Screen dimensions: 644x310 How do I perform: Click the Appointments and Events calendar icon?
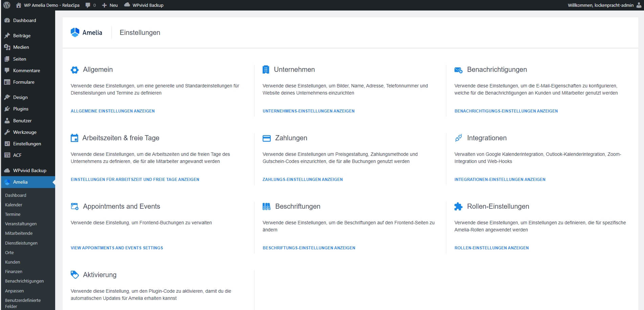coord(74,206)
